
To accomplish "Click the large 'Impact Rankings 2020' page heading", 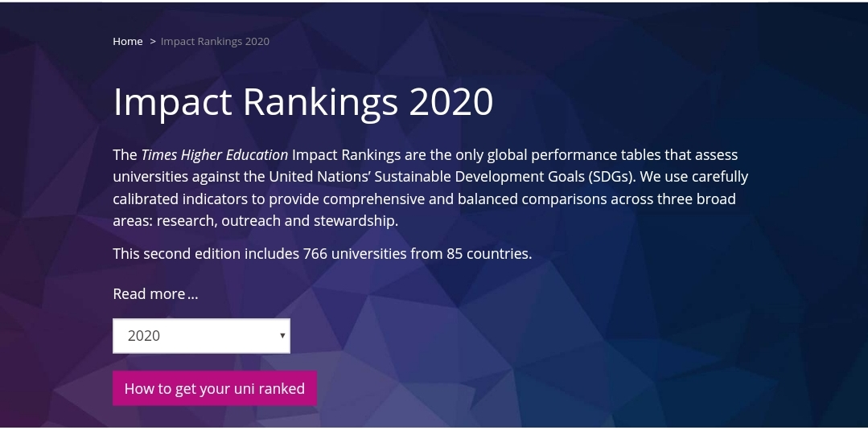I will click(303, 102).
